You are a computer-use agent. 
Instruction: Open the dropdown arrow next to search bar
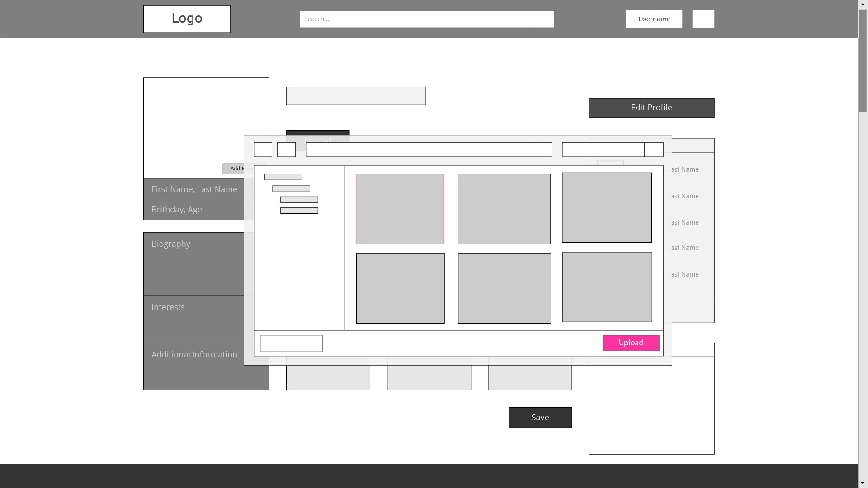click(544, 19)
